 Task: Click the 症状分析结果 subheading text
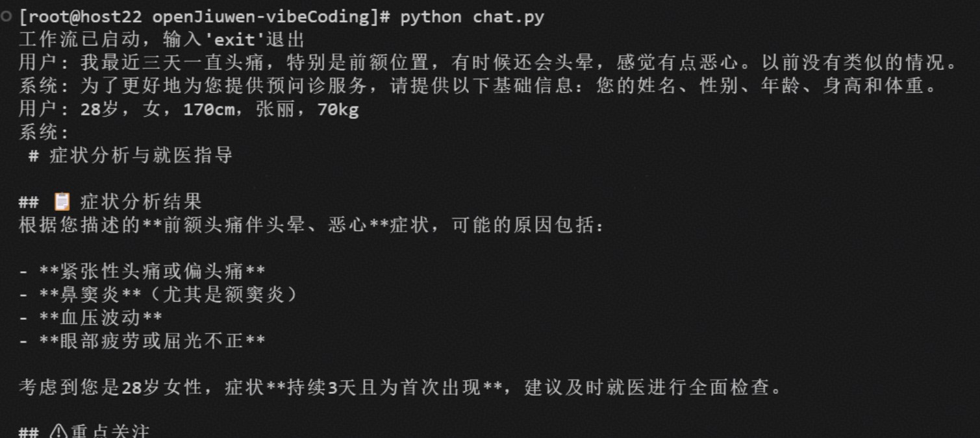(141, 202)
